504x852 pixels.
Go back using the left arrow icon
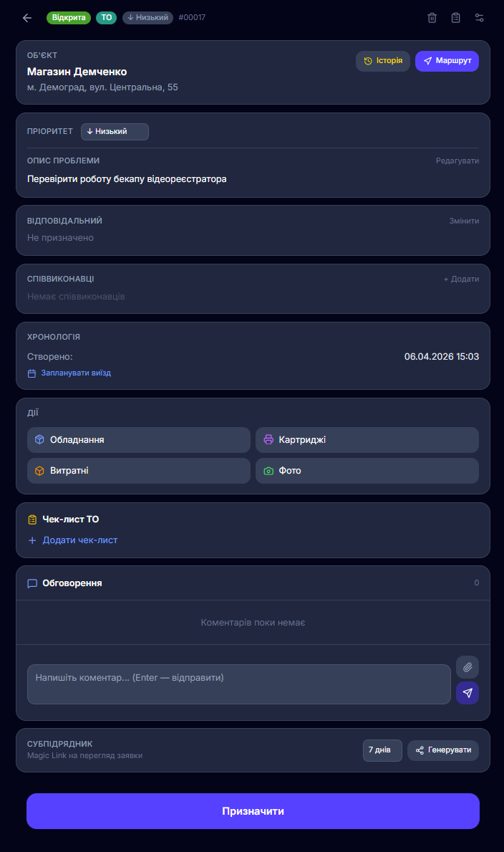tap(27, 18)
